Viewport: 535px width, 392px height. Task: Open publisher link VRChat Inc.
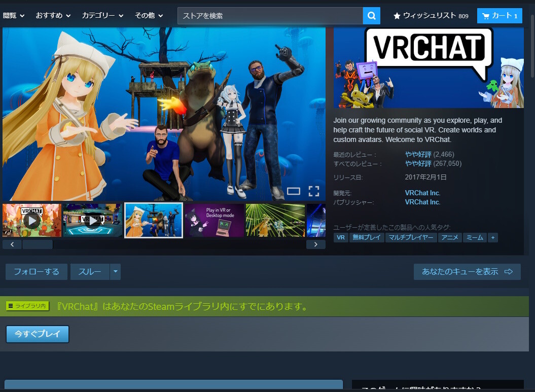(x=422, y=202)
